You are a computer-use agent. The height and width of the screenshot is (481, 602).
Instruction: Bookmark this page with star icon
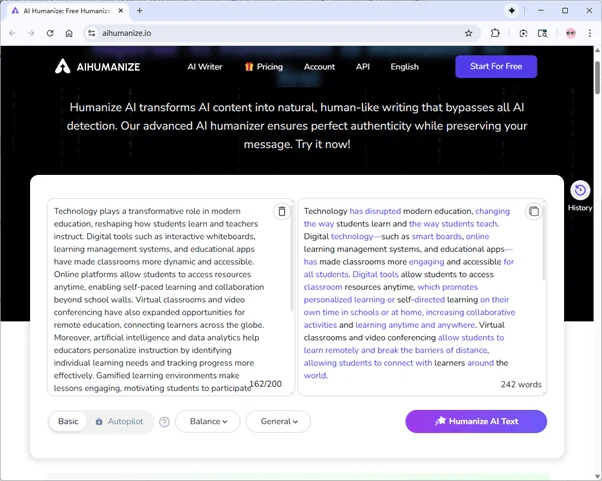click(x=468, y=33)
